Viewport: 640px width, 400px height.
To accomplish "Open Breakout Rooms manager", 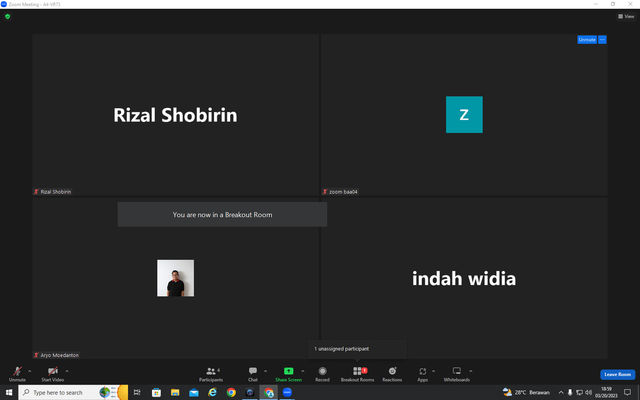I will [x=357, y=374].
